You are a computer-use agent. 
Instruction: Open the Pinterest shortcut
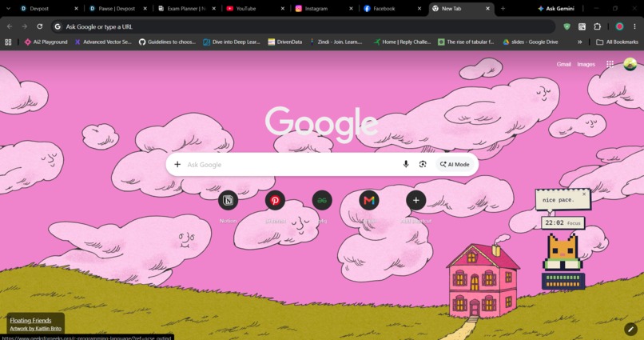click(275, 200)
